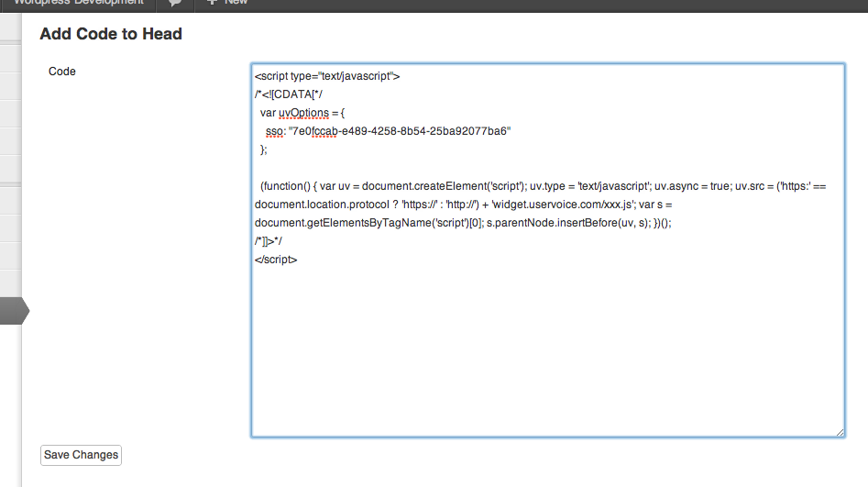Grab the textarea resize handle corner
Image resolution: width=868 pixels, height=487 pixels.
point(840,432)
